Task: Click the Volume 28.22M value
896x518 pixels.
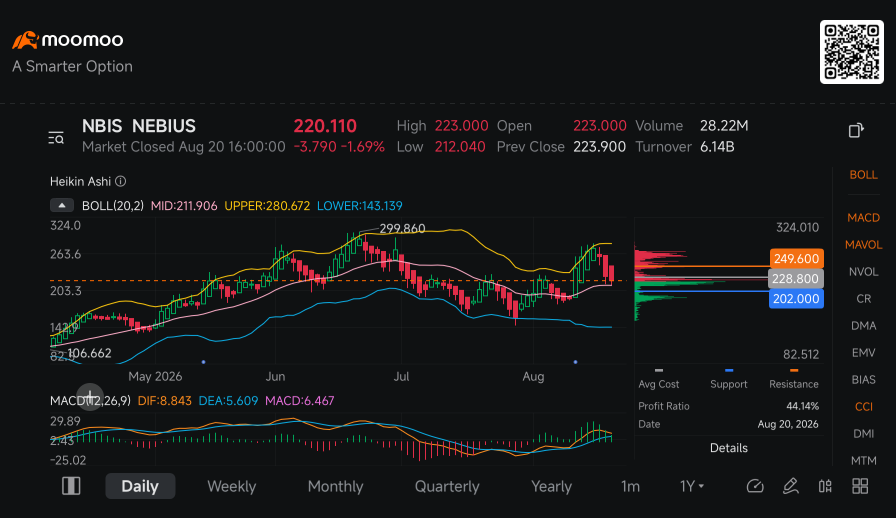Action: click(724, 126)
